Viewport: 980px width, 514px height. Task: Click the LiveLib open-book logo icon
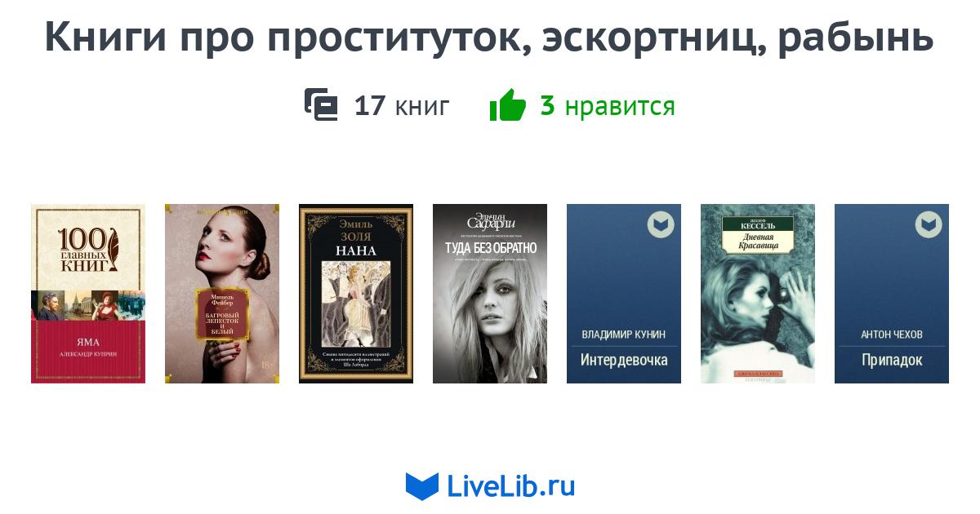[422, 486]
